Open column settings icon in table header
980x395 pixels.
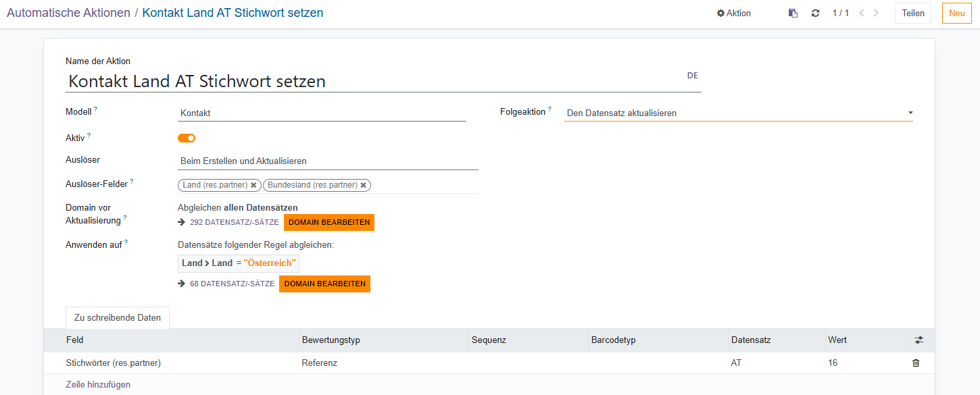[x=918, y=340]
